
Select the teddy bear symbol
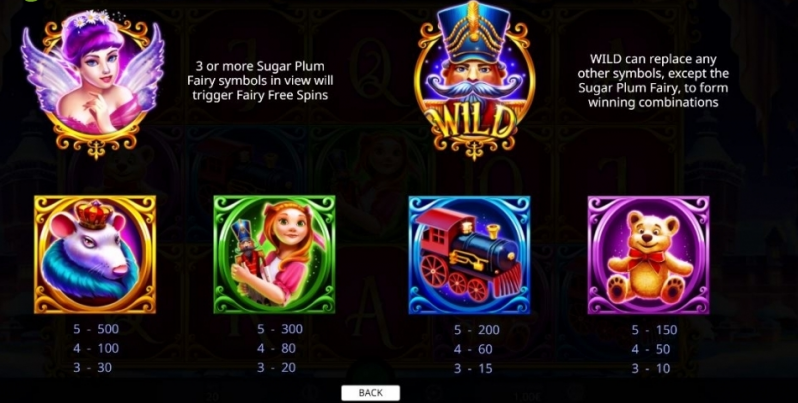[648, 255]
